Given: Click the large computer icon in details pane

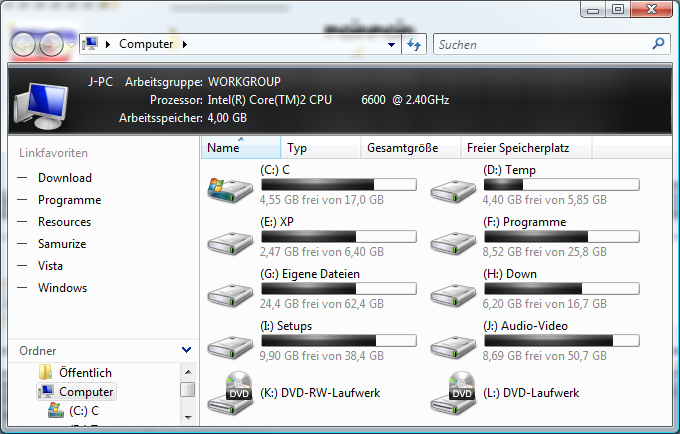Looking at the screenshot, I should pyautogui.click(x=41, y=105).
